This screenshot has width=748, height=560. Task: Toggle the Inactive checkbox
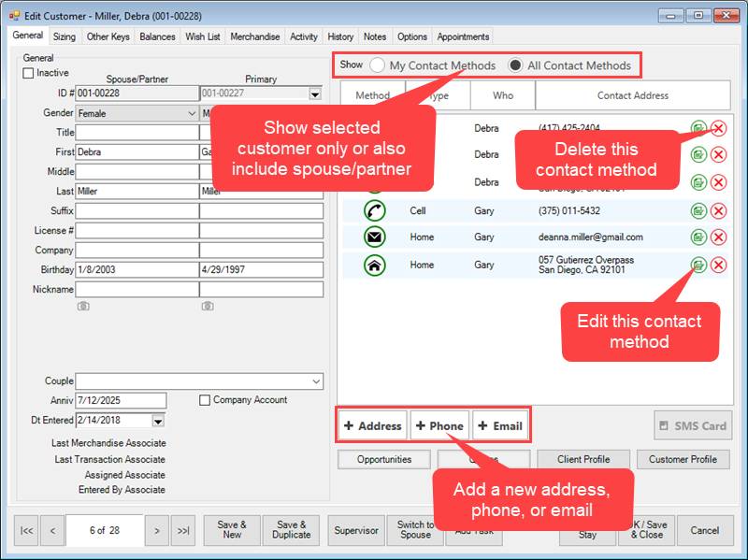(28, 73)
